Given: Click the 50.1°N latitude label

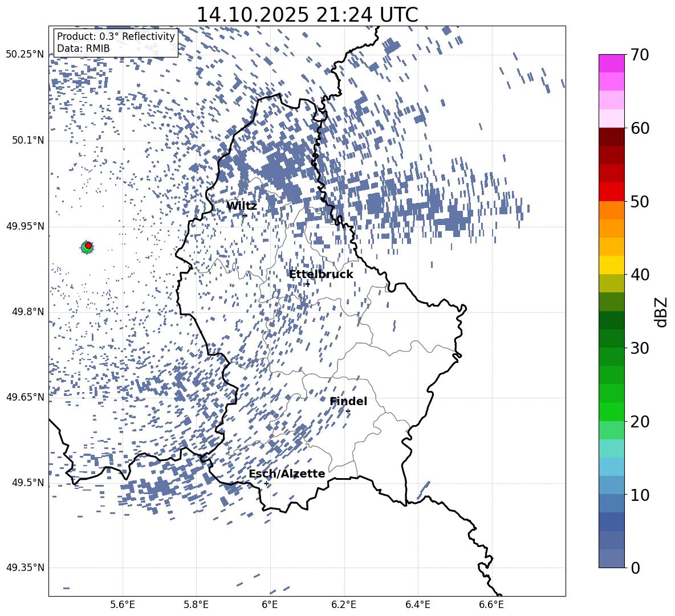Looking at the screenshot, I should pos(28,140).
